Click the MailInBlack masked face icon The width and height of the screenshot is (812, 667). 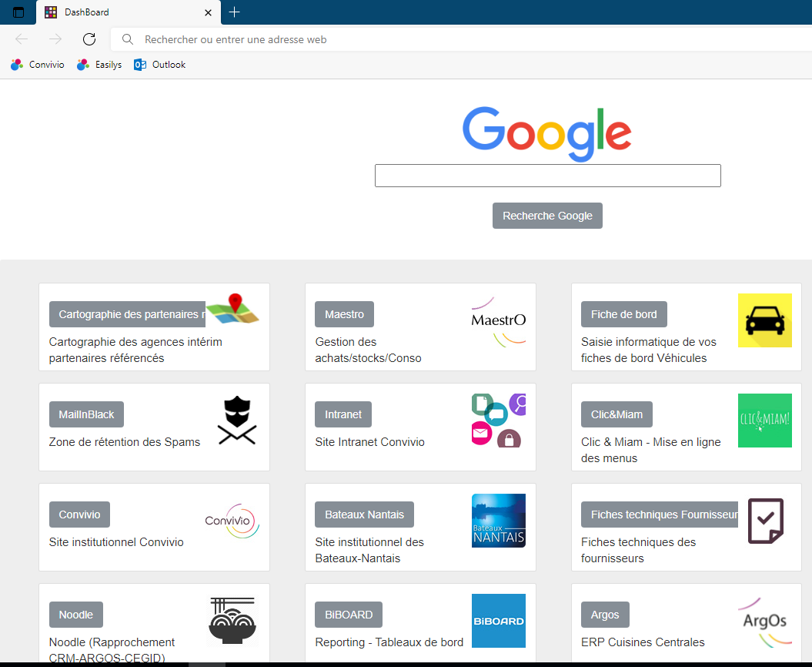click(x=237, y=421)
